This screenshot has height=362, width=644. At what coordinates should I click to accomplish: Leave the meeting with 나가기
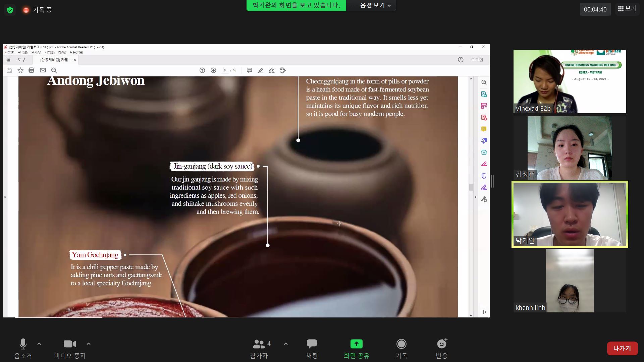[622, 348]
